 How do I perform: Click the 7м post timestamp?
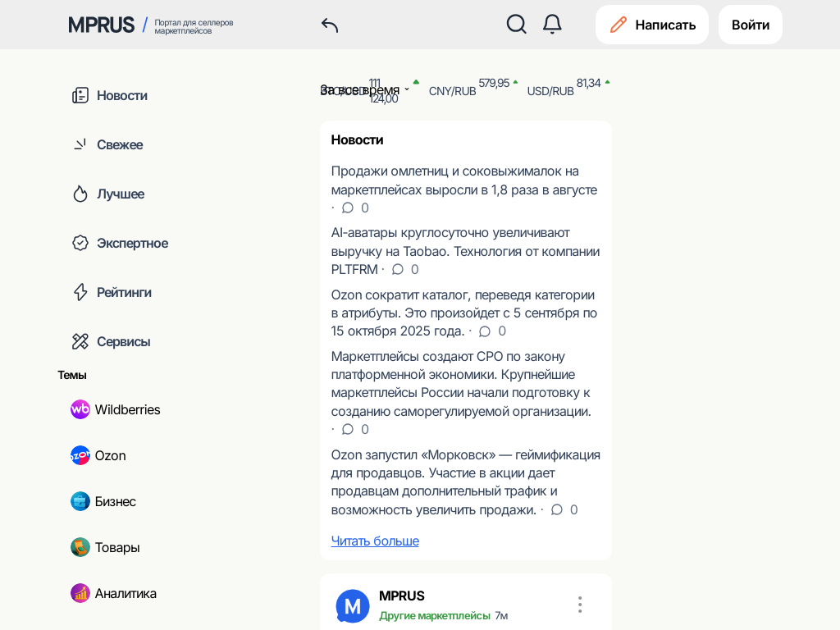pyautogui.click(x=501, y=615)
